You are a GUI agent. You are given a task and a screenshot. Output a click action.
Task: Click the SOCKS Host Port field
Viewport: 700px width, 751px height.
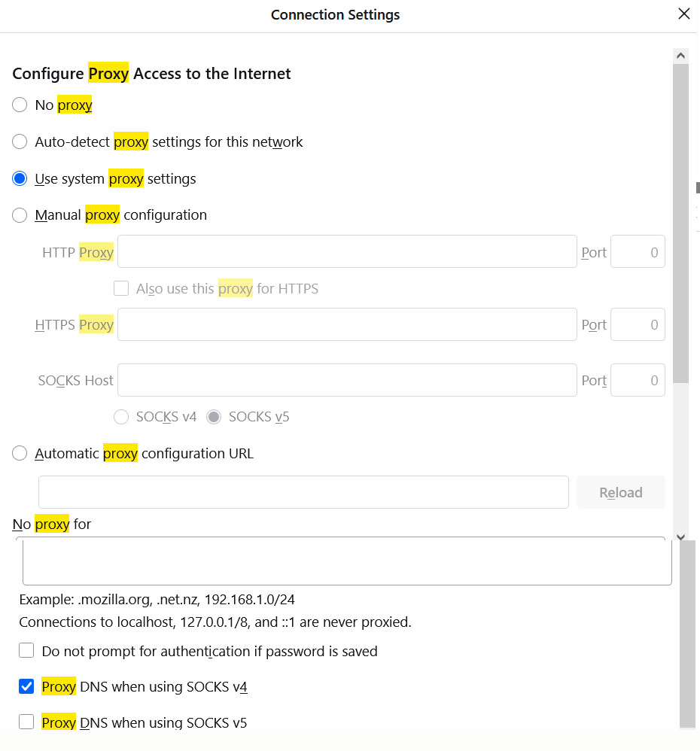637,381
